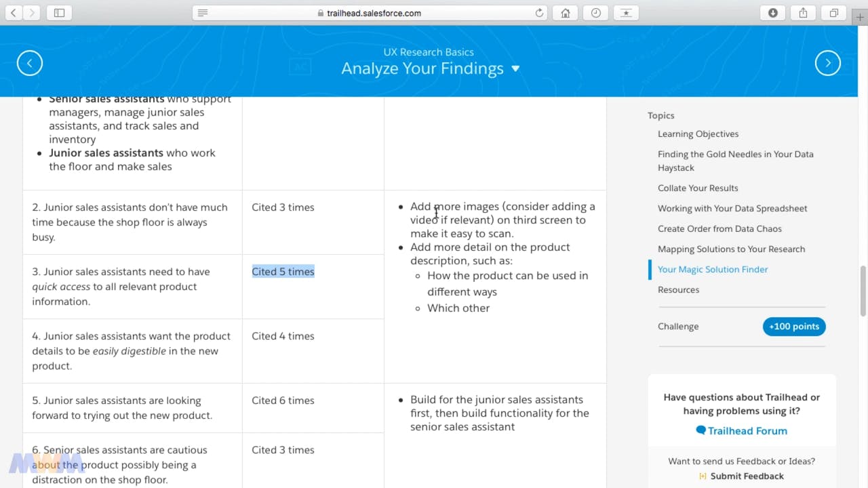Jump to Collate Your Results topic
Image resolution: width=868 pixels, height=488 pixels.
(x=698, y=188)
